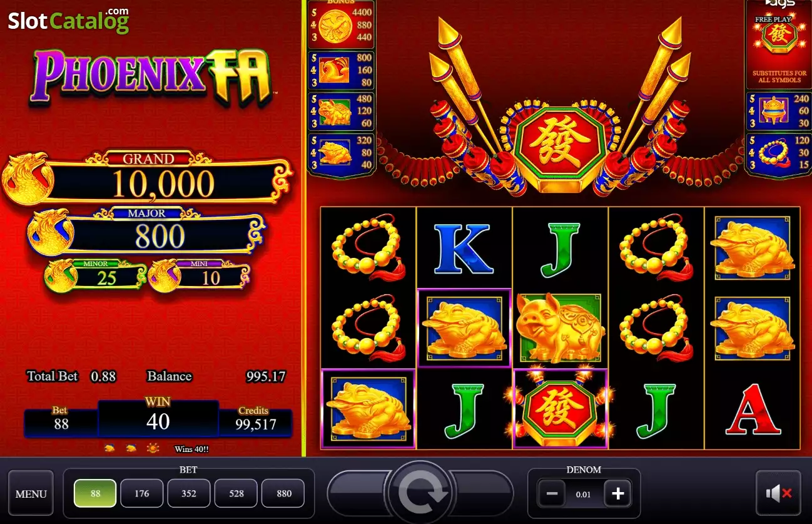Click the circular spin arrow button
The image size is (812, 524).
tap(420, 492)
